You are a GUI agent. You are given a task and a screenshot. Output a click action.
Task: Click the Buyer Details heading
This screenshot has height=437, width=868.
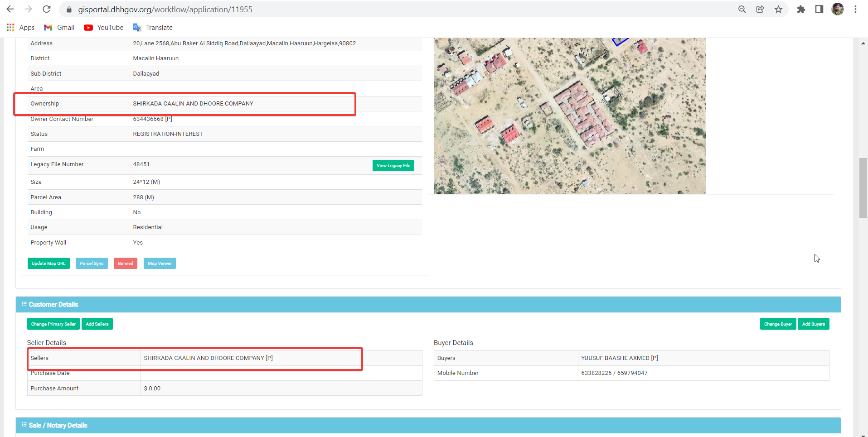pos(453,343)
